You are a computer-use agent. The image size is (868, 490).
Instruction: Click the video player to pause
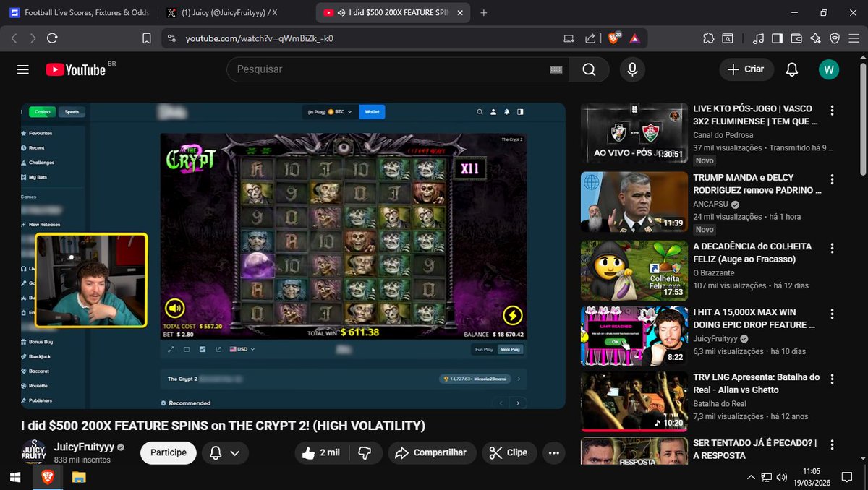click(293, 256)
